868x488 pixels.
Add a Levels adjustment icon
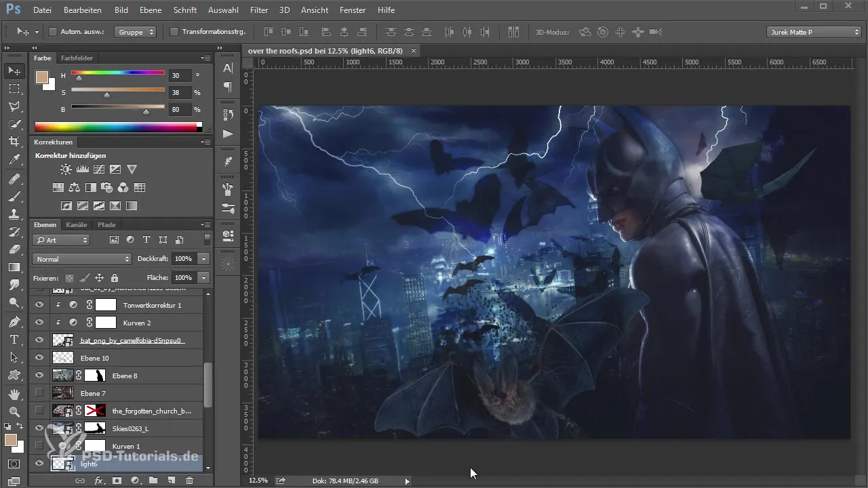(x=82, y=169)
